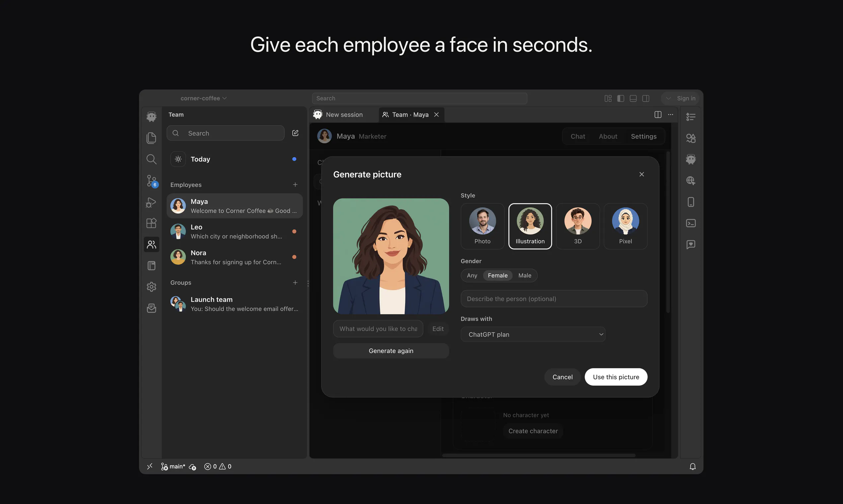Click the Describe the person field
This screenshot has height=504, width=843.
tap(554, 299)
